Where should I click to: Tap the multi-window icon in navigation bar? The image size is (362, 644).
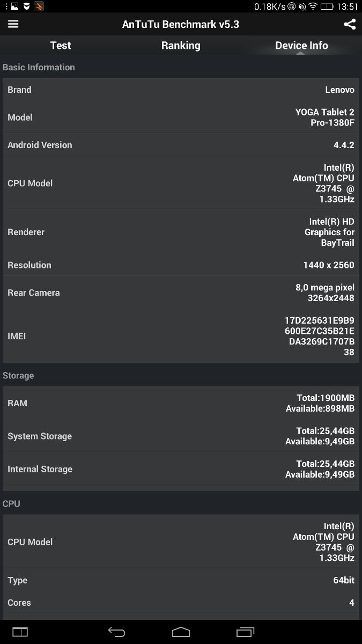pyautogui.click(x=20, y=632)
